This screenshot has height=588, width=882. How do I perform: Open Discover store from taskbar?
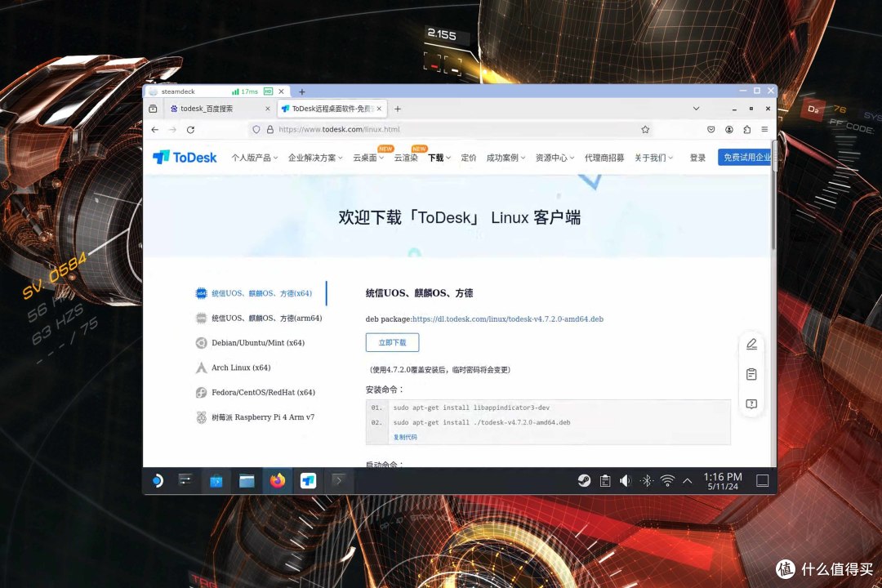click(216, 480)
